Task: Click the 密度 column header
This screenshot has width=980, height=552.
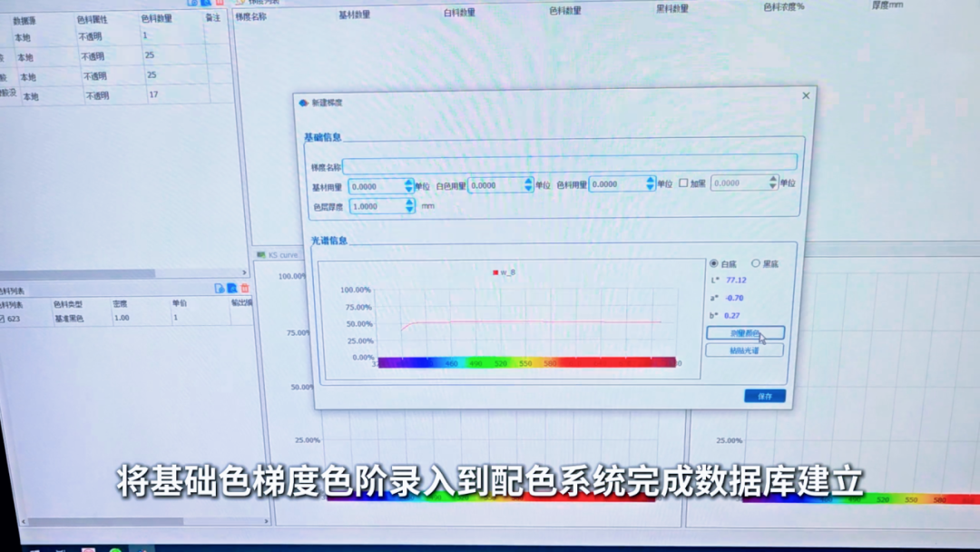Action: tap(120, 304)
